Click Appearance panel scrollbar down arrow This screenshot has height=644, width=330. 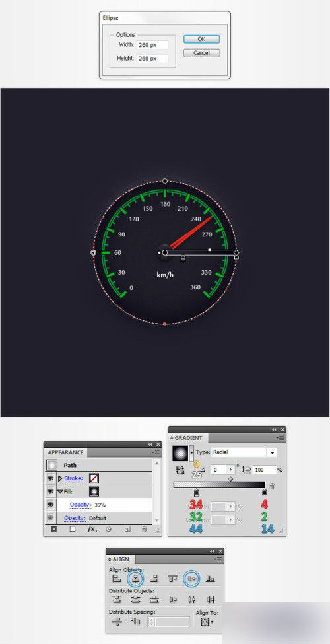tap(156, 520)
